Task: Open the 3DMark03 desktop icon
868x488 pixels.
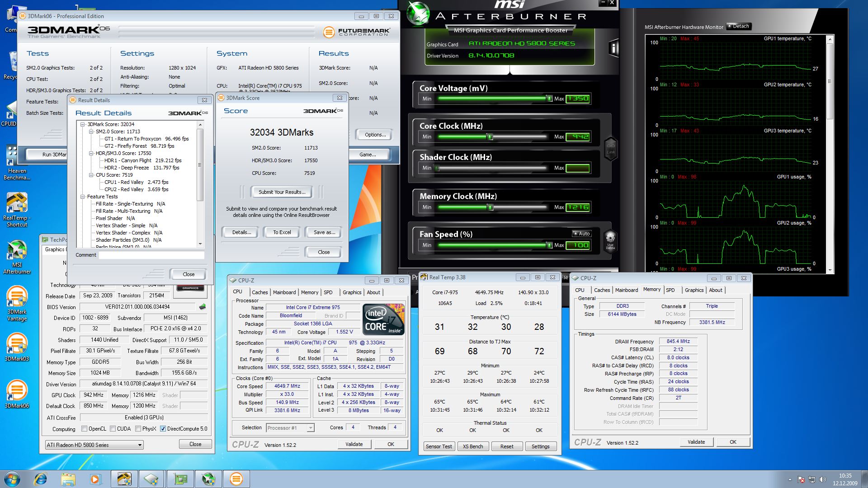Action: pyautogui.click(x=17, y=348)
